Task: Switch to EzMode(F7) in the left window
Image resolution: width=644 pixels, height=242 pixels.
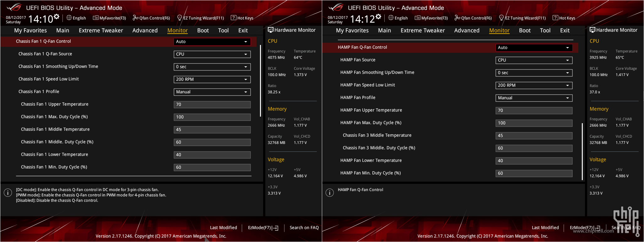Action: click(263, 228)
